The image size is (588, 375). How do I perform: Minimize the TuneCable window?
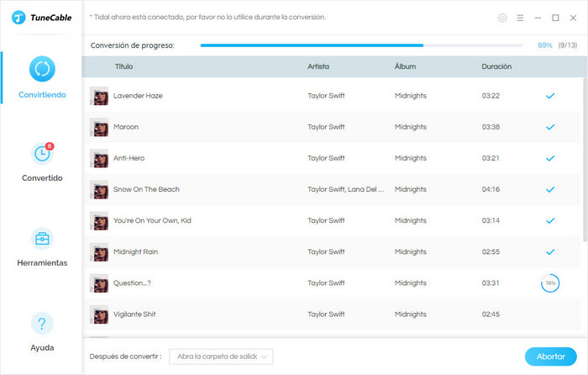click(538, 18)
